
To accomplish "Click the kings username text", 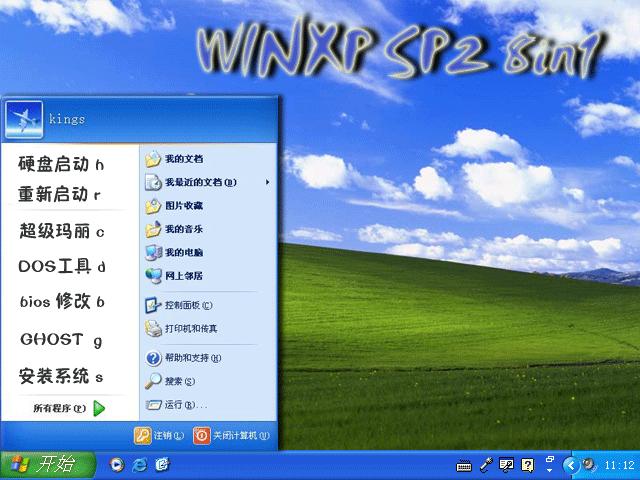I will tap(67, 119).
